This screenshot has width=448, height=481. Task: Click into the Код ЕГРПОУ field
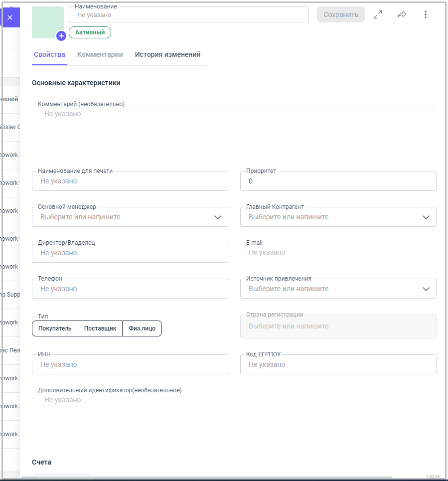coord(338,365)
